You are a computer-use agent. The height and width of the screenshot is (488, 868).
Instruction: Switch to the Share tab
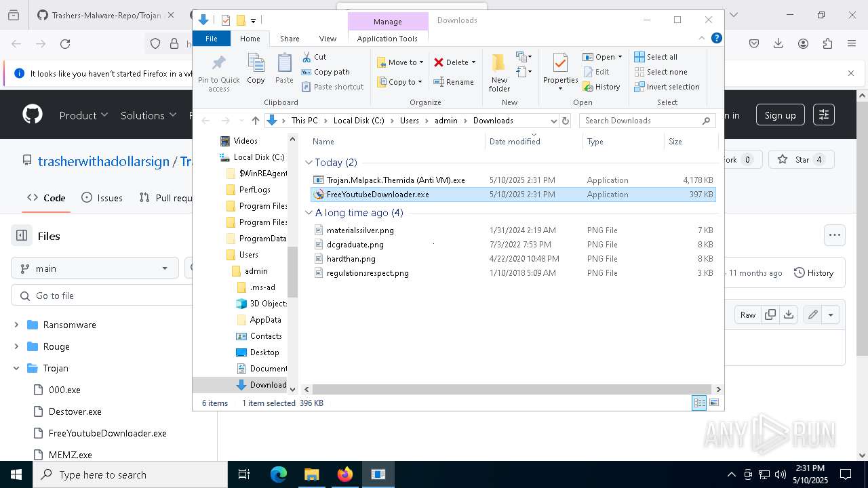tap(290, 39)
